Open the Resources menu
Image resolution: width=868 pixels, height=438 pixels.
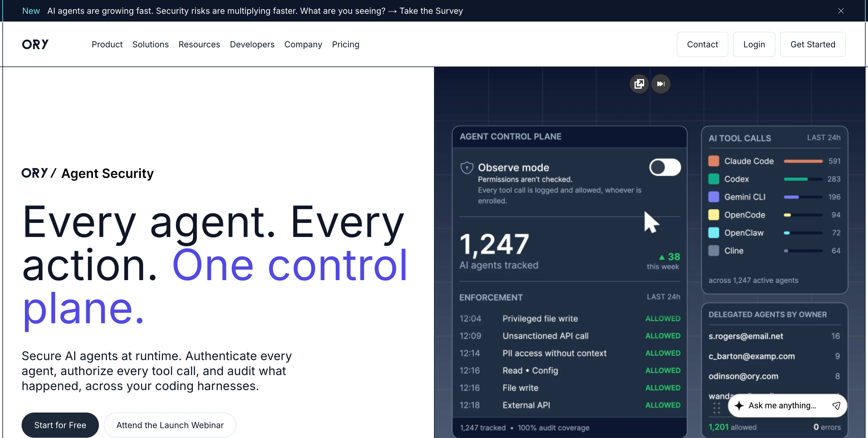point(199,44)
